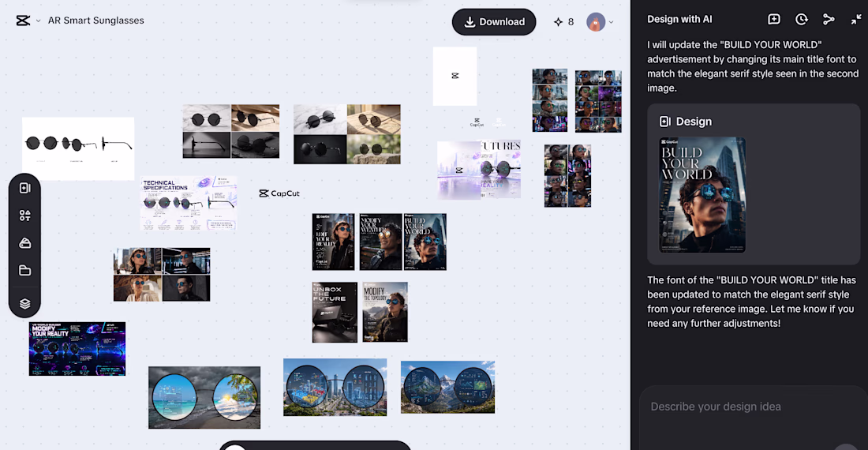
Task: Select the city skyline lens view image
Action: [335, 387]
